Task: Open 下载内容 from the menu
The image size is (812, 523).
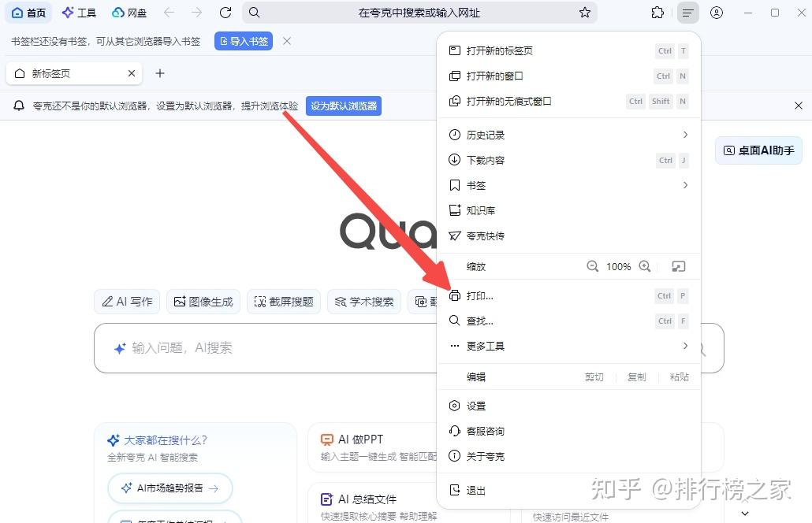Action: [x=568, y=161]
